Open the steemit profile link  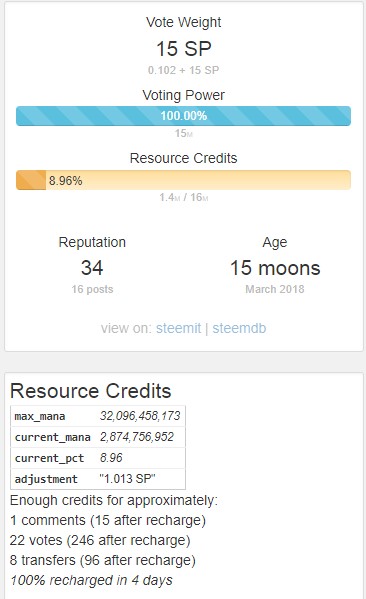click(178, 328)
